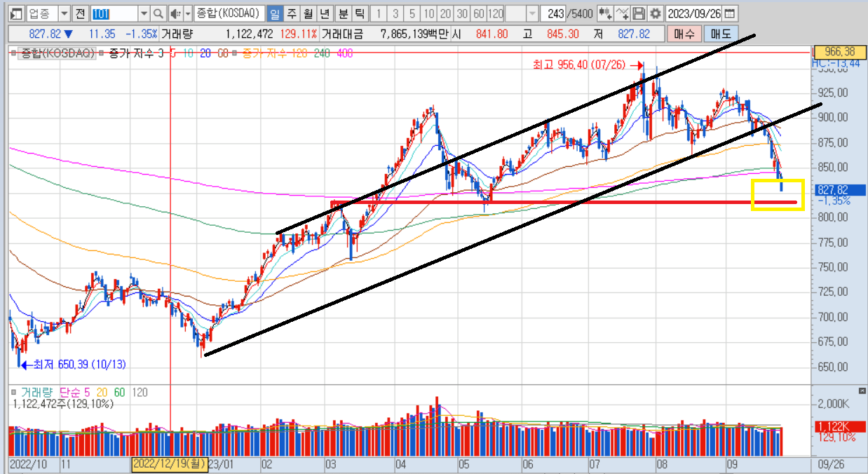The height and width of the screenshot is (474, 868).
Task: Save chart with the floppy disk icon
Action: coord(638,13)
